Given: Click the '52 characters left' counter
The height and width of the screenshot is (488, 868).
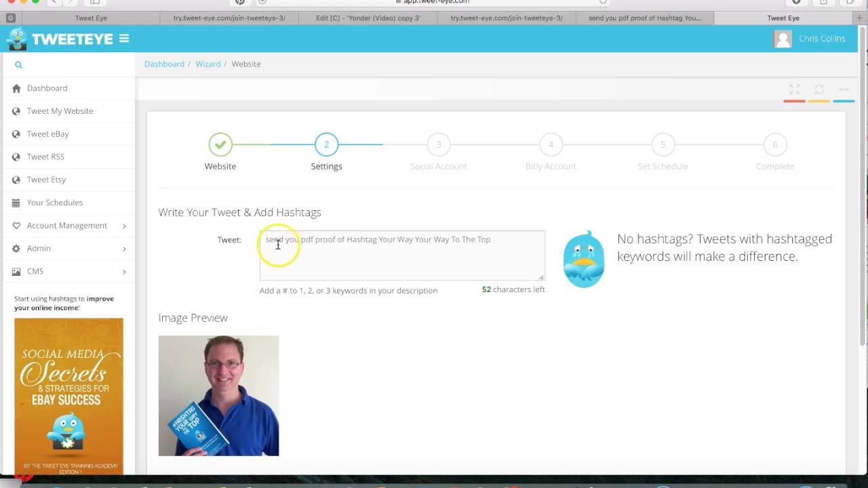Looking at the screenshot, I should pos(513,289).
